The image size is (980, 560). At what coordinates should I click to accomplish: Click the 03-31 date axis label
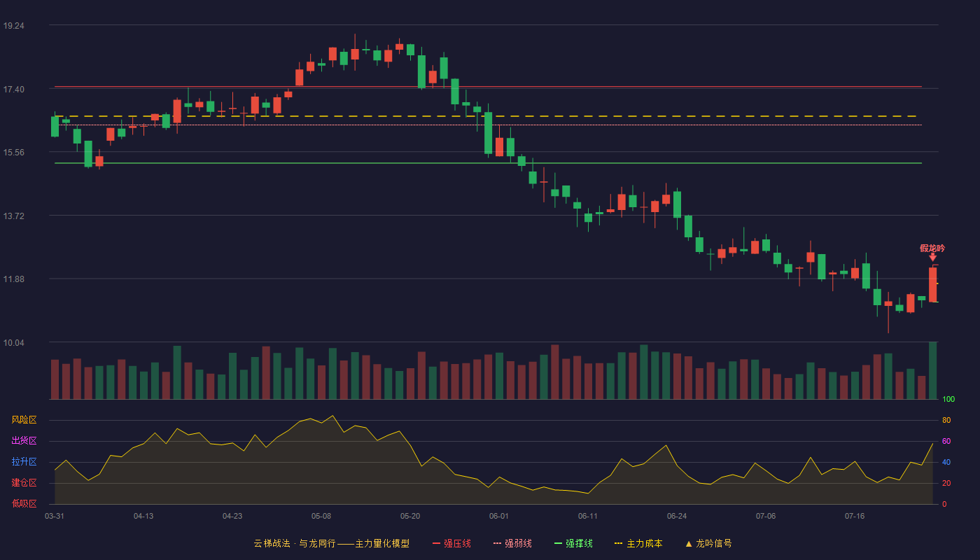point(55,516)
